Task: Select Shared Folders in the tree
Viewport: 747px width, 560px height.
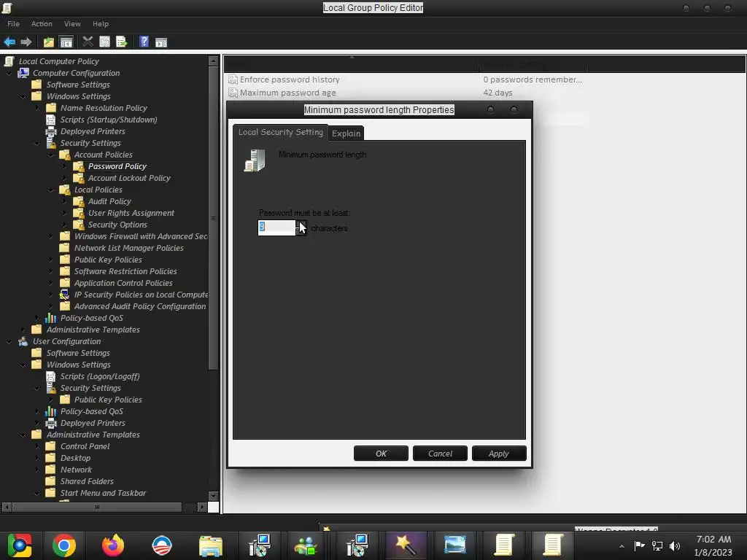Action: pos(87,481)
